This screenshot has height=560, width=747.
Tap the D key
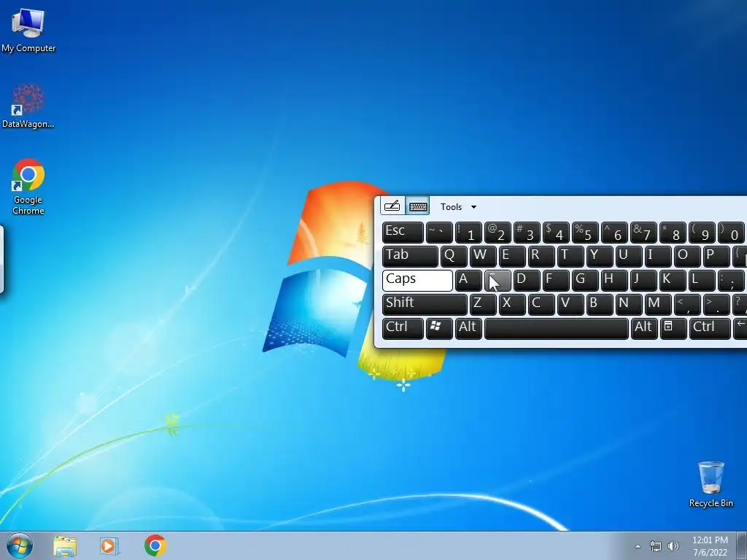click(527, 281)
